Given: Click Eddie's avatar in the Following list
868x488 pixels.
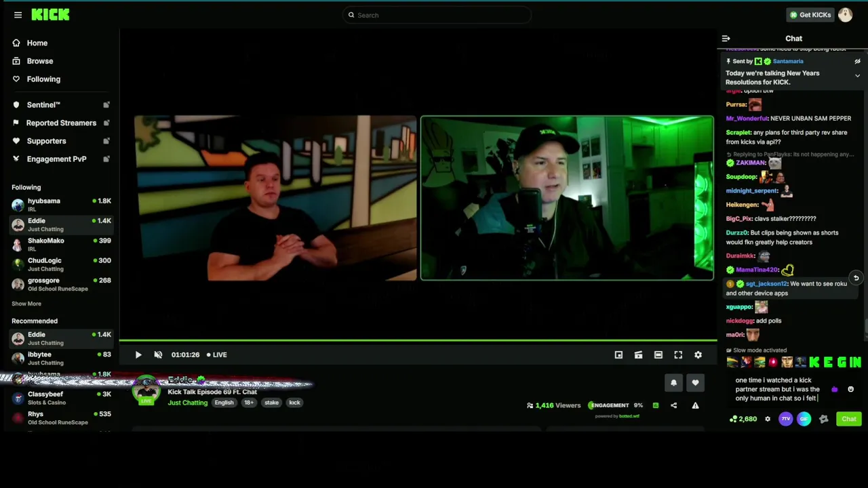Looking at the screenshot, I should (18, 224).
